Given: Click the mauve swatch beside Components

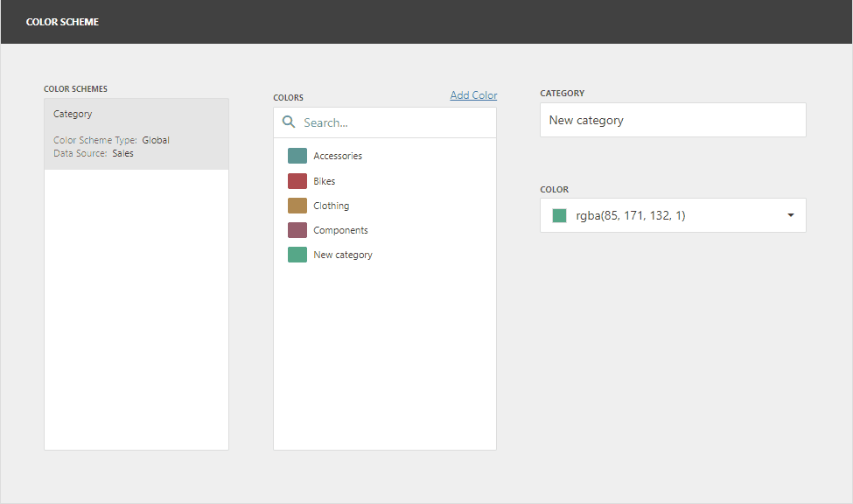Looking at the screenshot, I should (x=297, y=229).
